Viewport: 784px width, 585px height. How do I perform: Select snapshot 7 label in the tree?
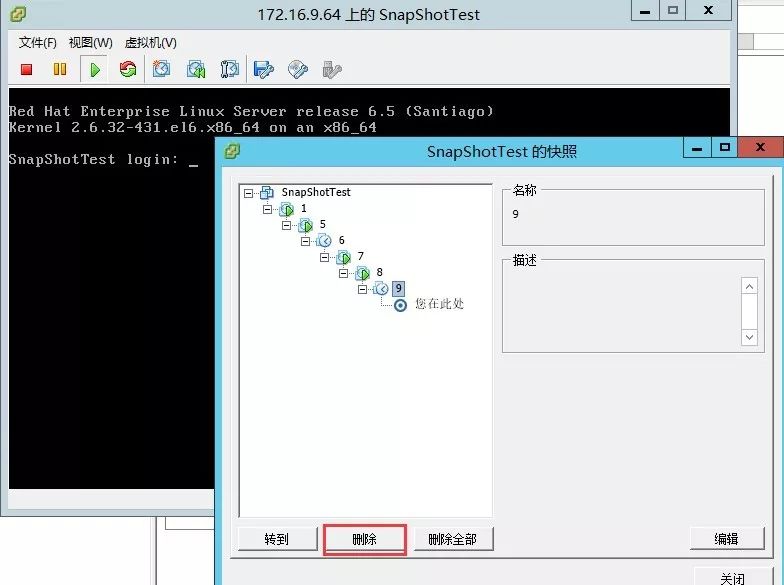point(360,256)
